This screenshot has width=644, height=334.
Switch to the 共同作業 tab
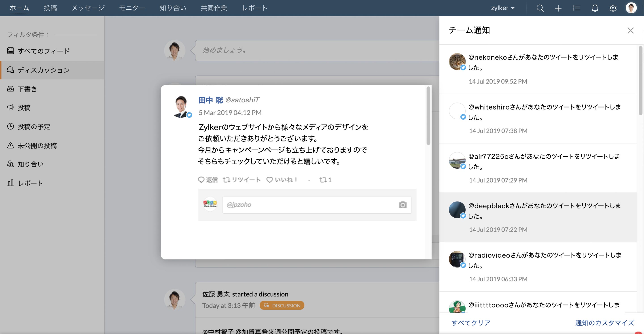(x=214, y=8)
